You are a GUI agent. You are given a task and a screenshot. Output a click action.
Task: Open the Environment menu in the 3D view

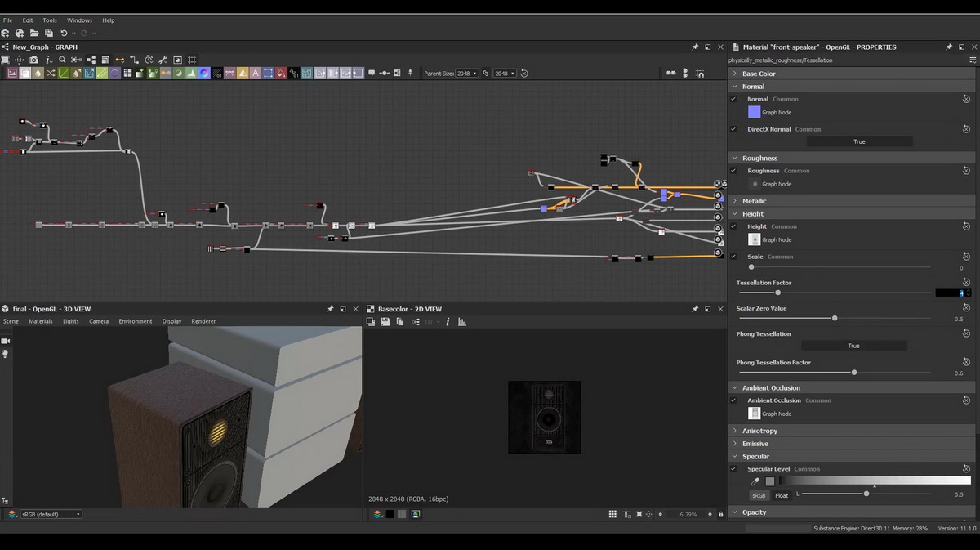(136, 321)
